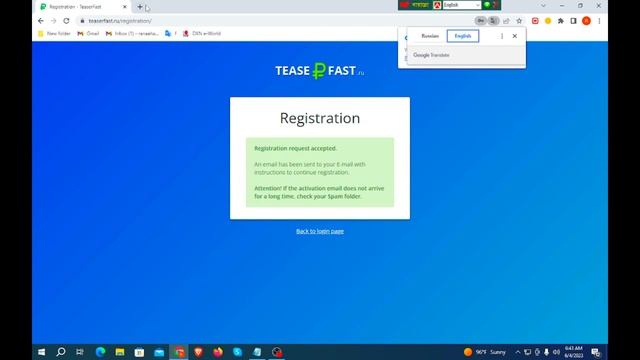This screenshot has height=360, width=640.
Task: Open Translate popup options menu
Action: tap(502, 36)
